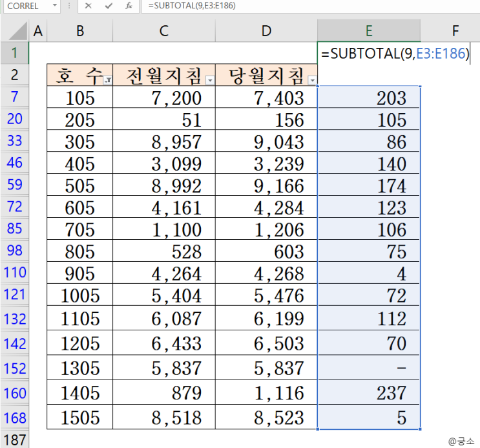480x448 pixels.
Task: Click current reading cell 8,523
Action: click(266, 417)
